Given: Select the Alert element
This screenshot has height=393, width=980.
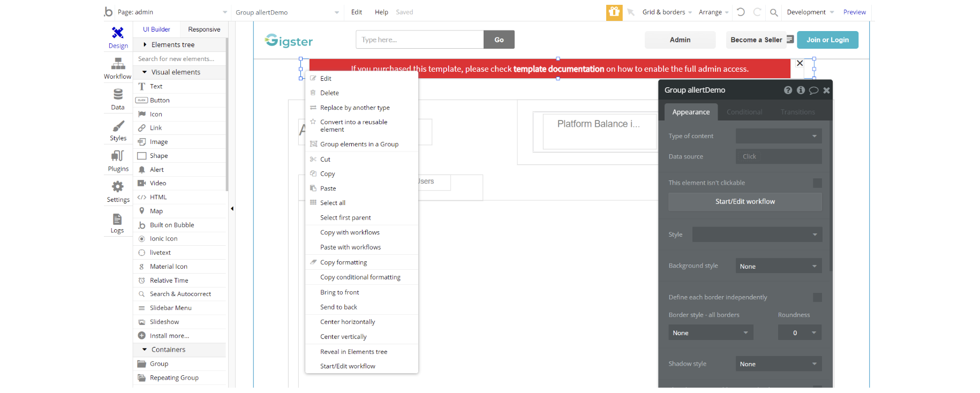Looking at the screenshot, I should point(179,170).
